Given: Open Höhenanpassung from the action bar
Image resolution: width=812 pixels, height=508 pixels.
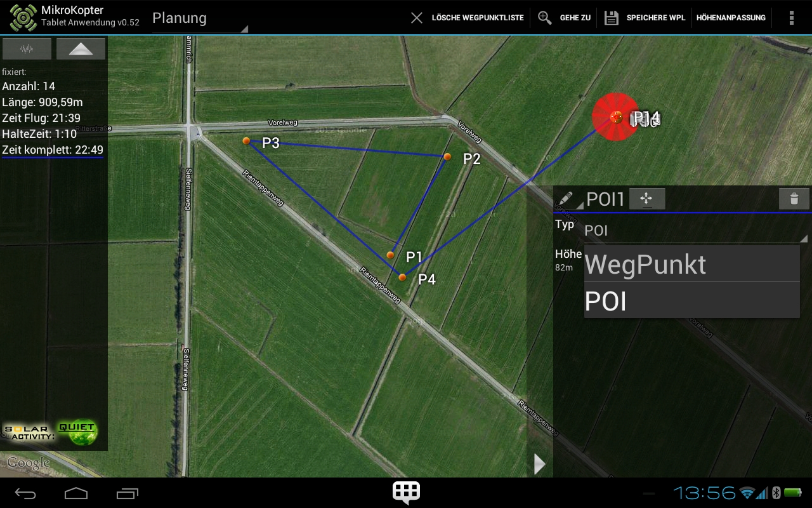Looking at the screenshot, I should pos(731,18).
